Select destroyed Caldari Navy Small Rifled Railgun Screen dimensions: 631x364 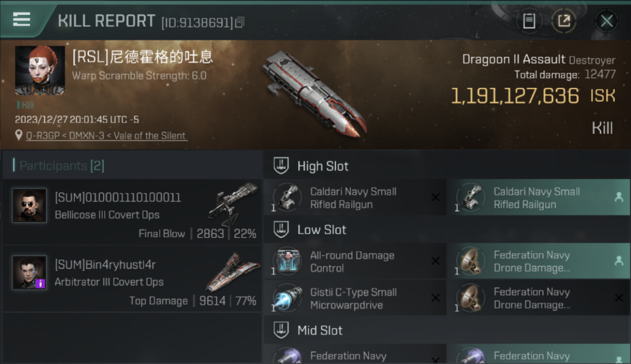[x=355, y=198]
